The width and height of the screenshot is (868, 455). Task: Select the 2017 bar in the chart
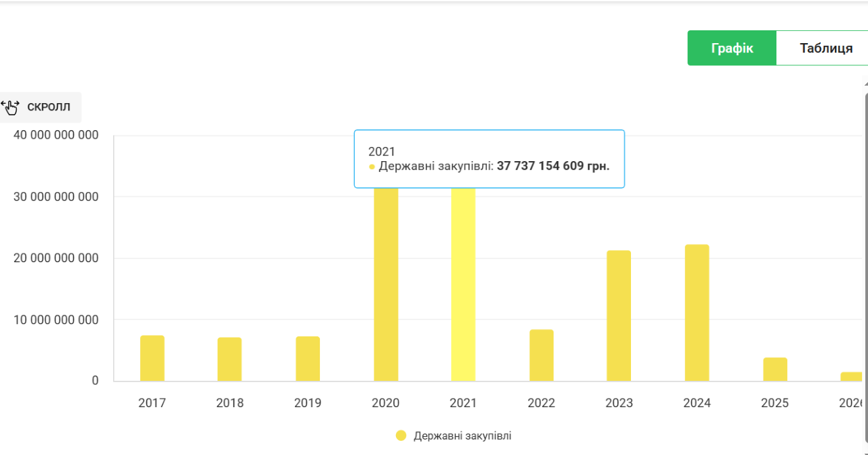click(152, 358)
